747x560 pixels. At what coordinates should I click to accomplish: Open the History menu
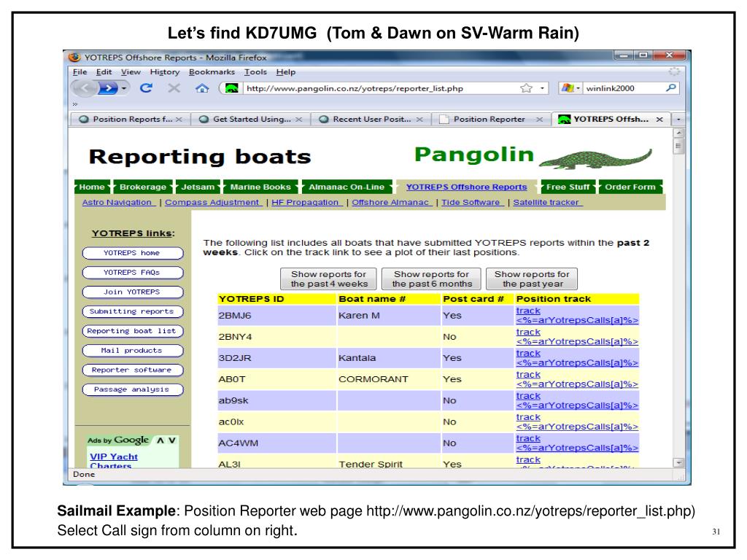point(165,72)
